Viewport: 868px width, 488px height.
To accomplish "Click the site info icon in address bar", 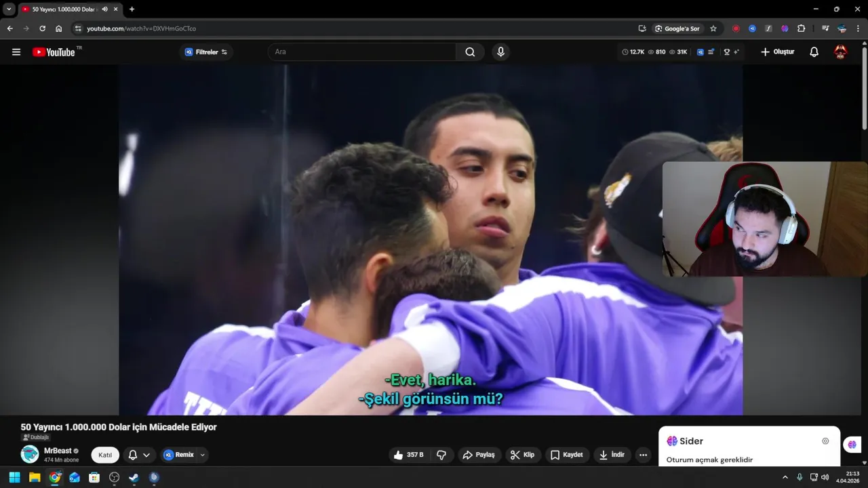I will [x=78, y=28].
